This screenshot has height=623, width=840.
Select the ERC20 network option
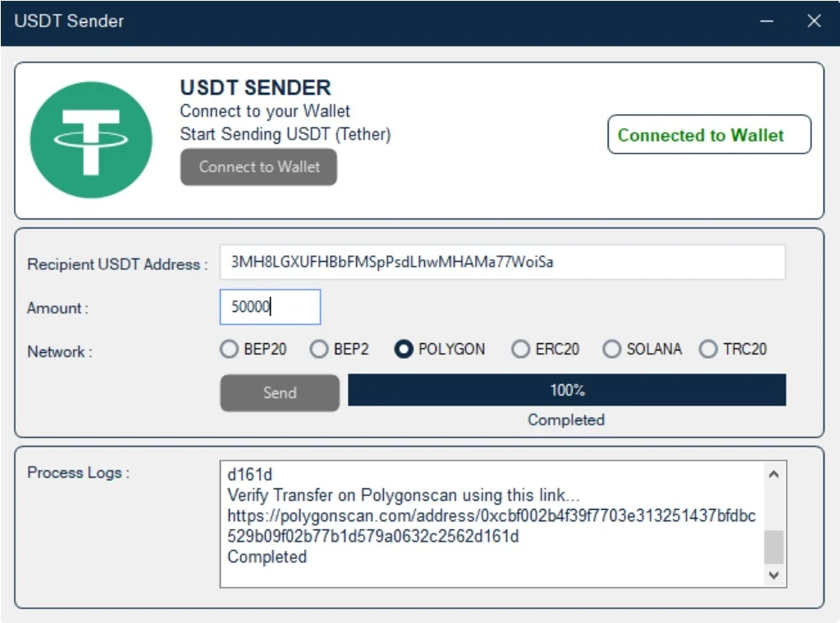tap(546, 349)
